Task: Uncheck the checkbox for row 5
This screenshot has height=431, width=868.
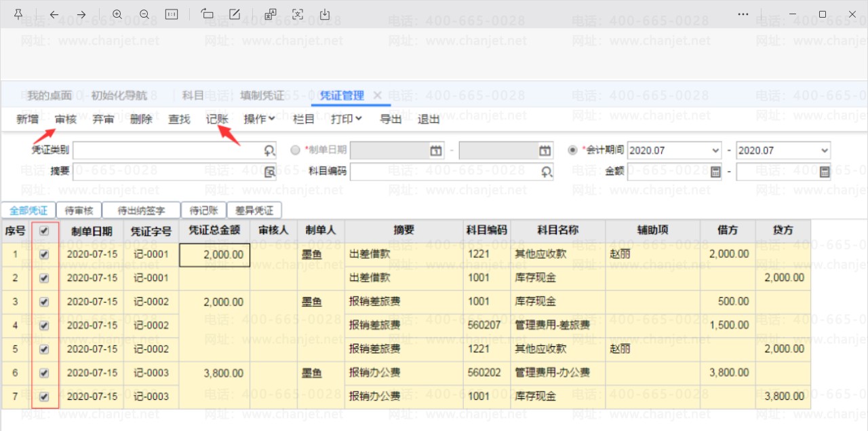Action: pyautogui.click(x=44, y=350)
